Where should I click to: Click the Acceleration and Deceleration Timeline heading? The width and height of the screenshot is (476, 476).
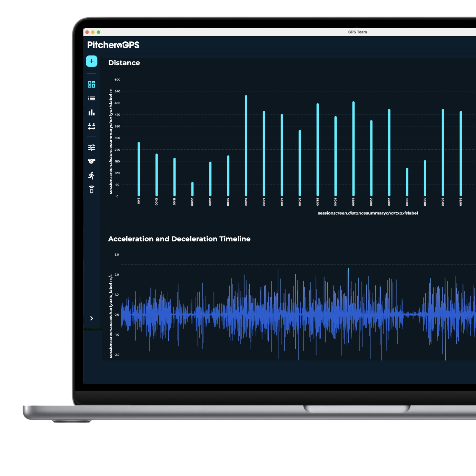point(179,239)
